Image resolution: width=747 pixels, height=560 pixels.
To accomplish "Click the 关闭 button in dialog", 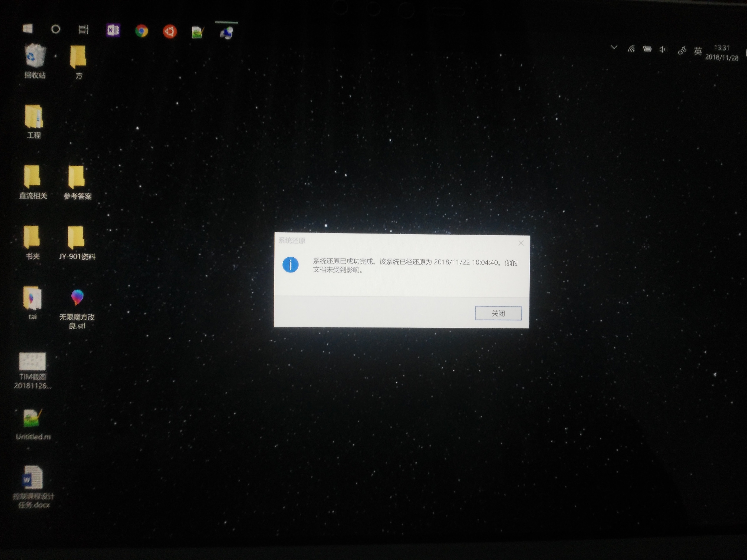I will [498, 313].
